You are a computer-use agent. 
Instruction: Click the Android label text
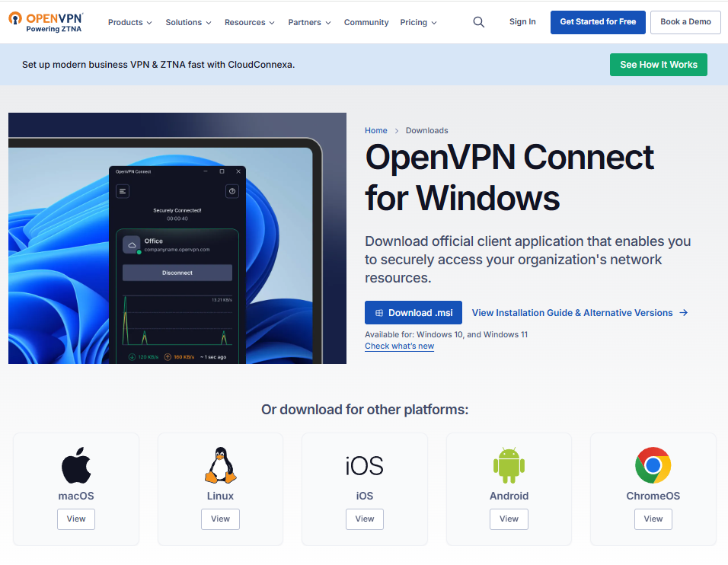[x=509, y=496]
